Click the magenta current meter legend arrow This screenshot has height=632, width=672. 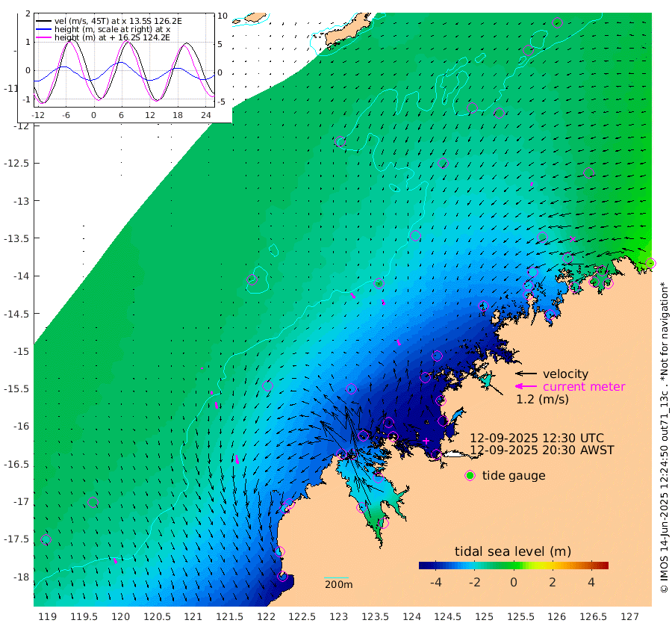pos(526,386)
